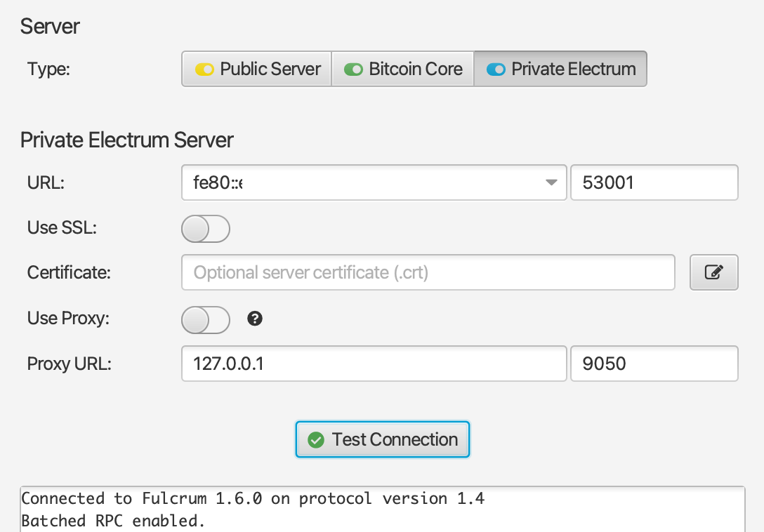This screenshot has height=532, width=764.
Task: Switch server type to Public Server
Action: [x=256, y=69]
